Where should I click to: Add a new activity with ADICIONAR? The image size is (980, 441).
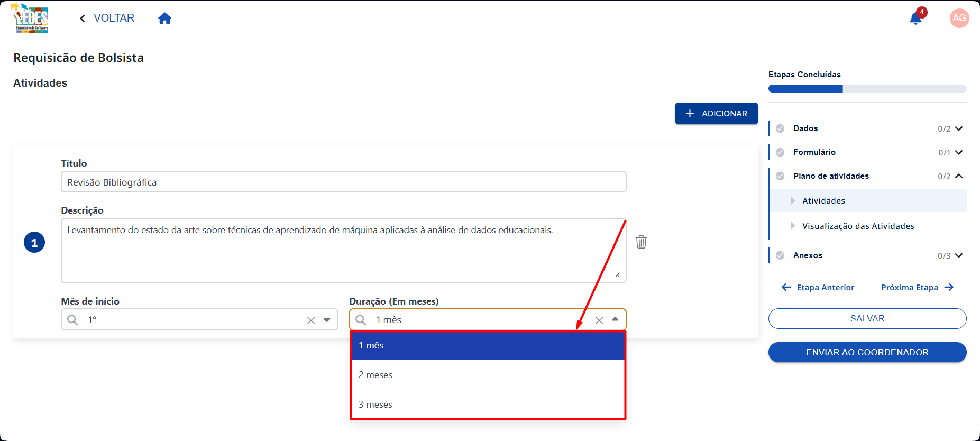[x=716, y=114]
